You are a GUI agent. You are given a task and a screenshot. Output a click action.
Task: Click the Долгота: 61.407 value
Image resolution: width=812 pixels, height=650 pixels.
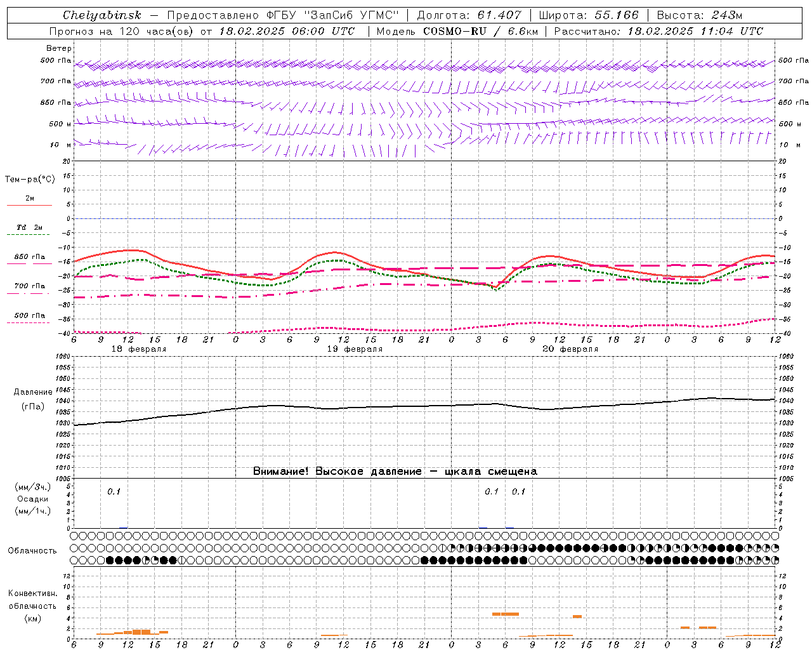[469, 15]
